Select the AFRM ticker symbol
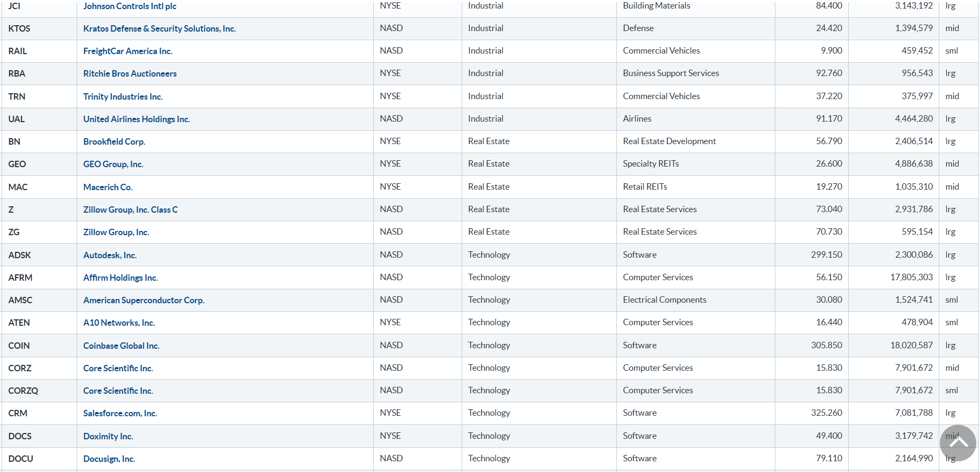This screenshot has height=472, width=980. (x=20, y=278)
